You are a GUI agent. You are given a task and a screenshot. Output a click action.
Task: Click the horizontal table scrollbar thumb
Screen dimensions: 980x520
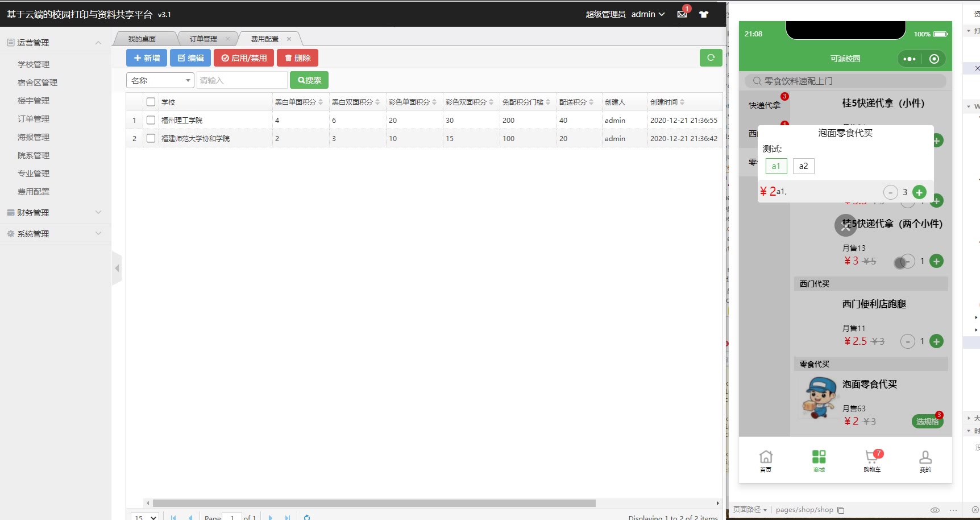(x=374, y=503)
